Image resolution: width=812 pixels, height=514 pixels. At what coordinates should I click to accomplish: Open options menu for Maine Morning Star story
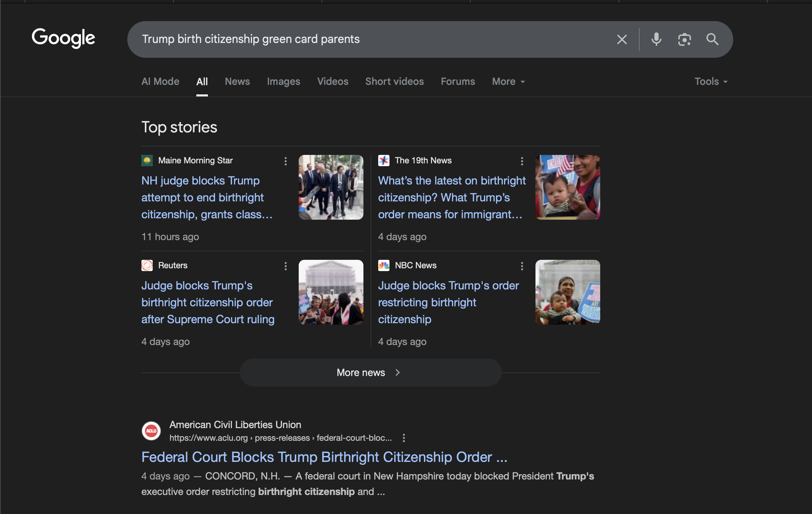pyautogui.click(x=286, y=161)
